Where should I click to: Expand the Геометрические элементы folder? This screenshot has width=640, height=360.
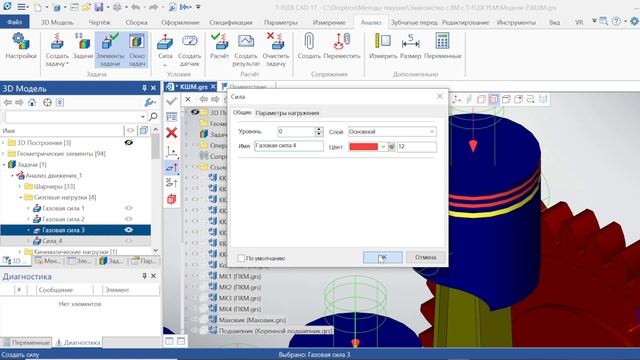pyautogui.click(x=4, y=154)
